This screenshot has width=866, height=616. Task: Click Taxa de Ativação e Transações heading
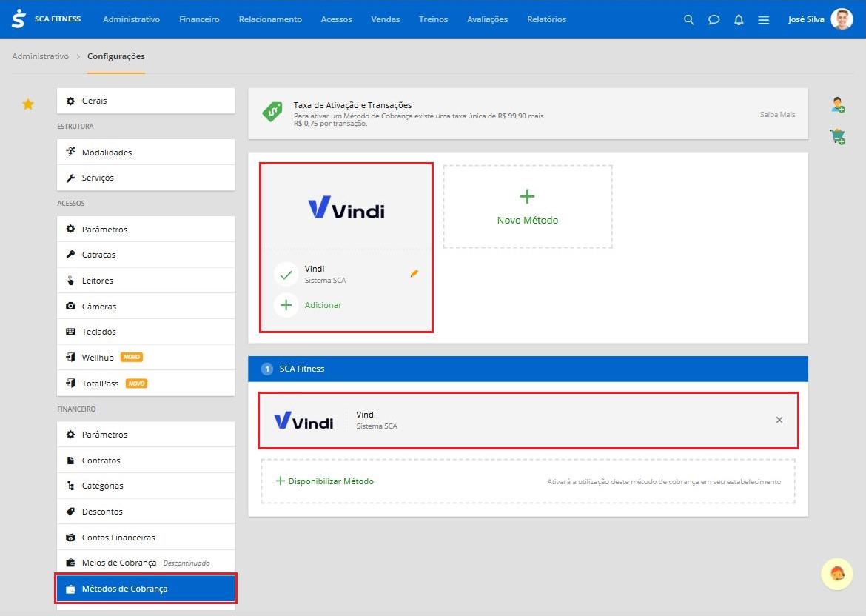(352, 105)
